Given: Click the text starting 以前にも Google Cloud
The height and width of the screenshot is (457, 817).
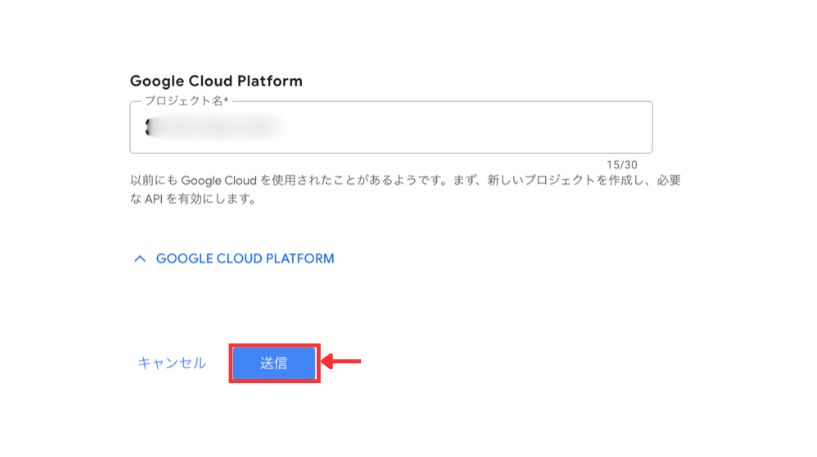Looking at the screenshot, I should tap(405, 189).
